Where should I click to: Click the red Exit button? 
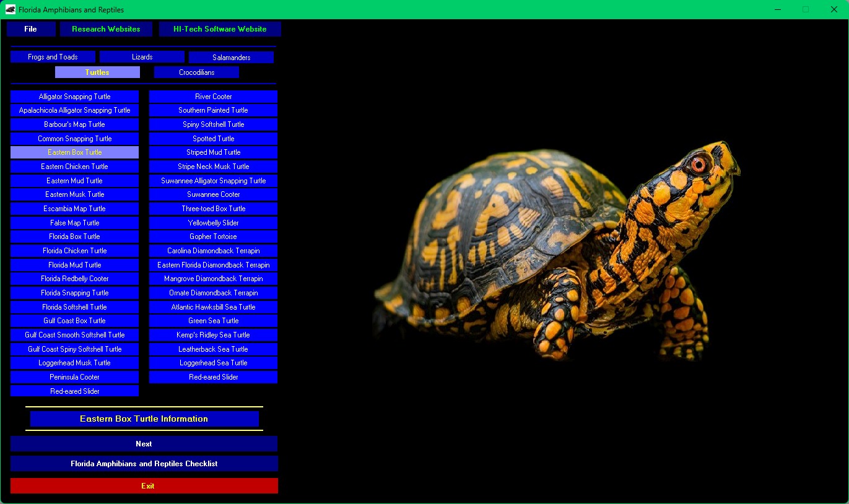[144, 486]
